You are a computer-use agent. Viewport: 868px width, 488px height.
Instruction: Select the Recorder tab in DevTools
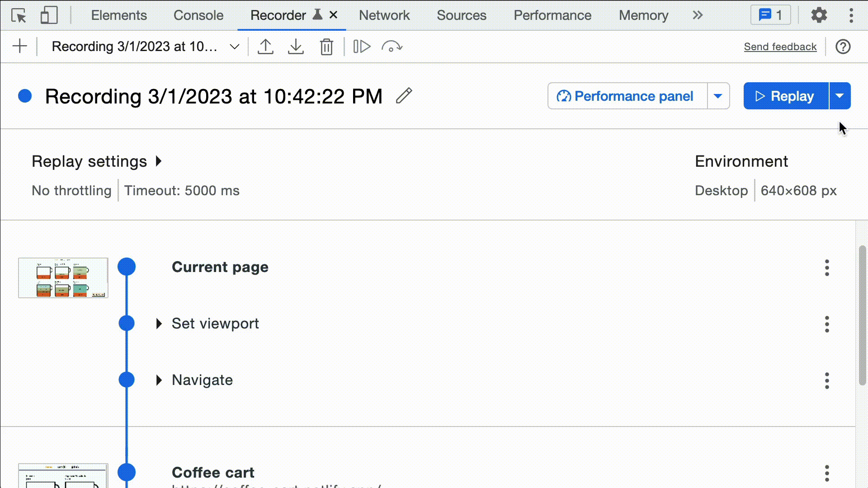(278, 15)
